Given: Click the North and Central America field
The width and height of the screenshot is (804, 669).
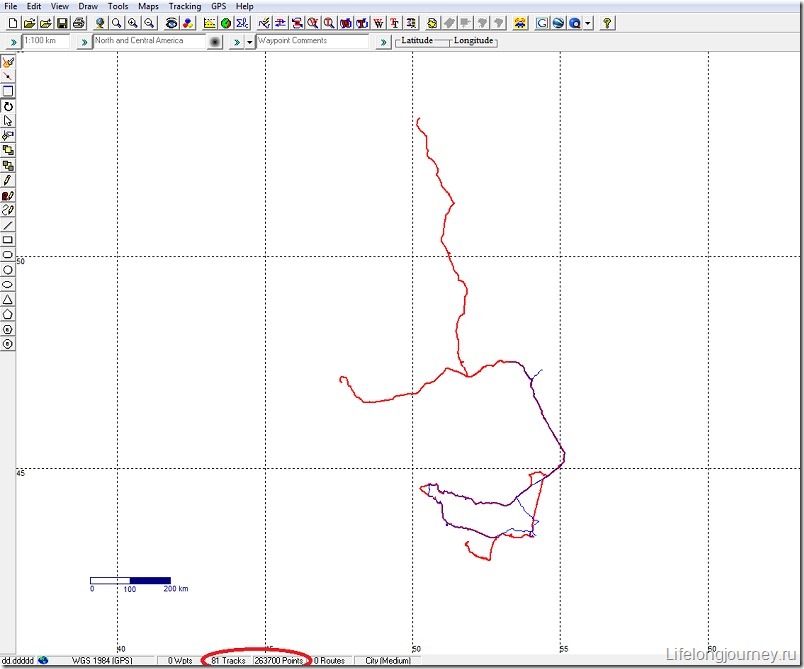Looking at the screenshot, I should [148, 41].
